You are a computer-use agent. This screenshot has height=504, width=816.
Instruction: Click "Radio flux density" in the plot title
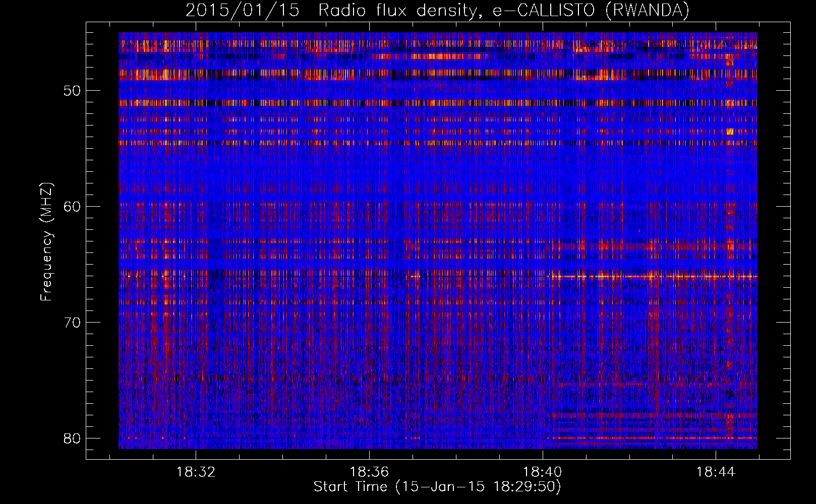[x=398, y=11]
